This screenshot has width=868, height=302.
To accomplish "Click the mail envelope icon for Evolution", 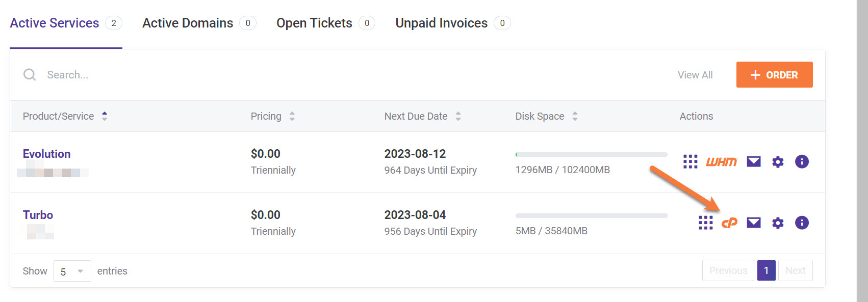I will pos(753,162).
